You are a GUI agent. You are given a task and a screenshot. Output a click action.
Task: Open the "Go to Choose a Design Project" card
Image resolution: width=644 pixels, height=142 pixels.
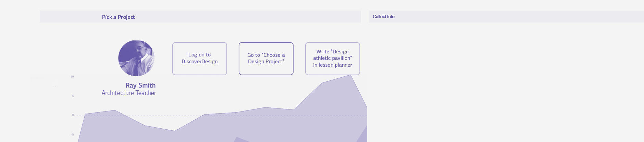266,59
